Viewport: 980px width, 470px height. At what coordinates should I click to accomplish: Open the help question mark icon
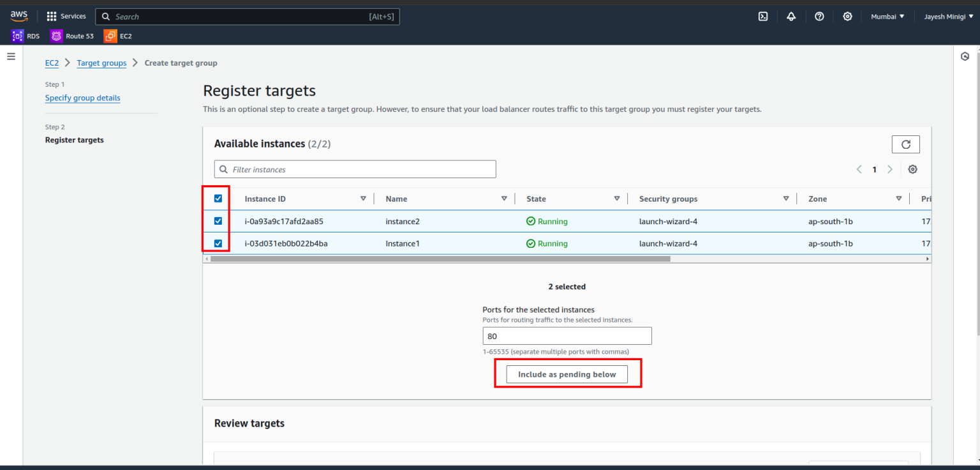click(x=819, y=16)
